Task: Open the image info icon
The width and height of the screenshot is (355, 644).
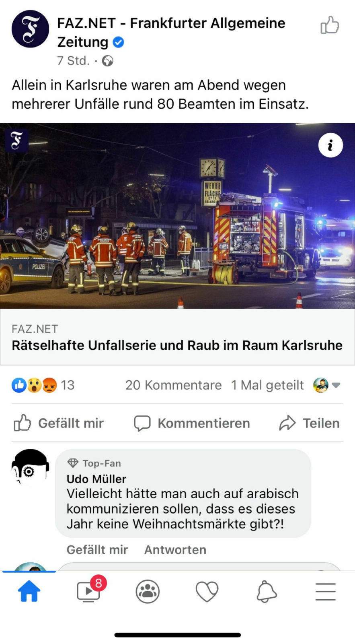Action: (x=330, y=145)
